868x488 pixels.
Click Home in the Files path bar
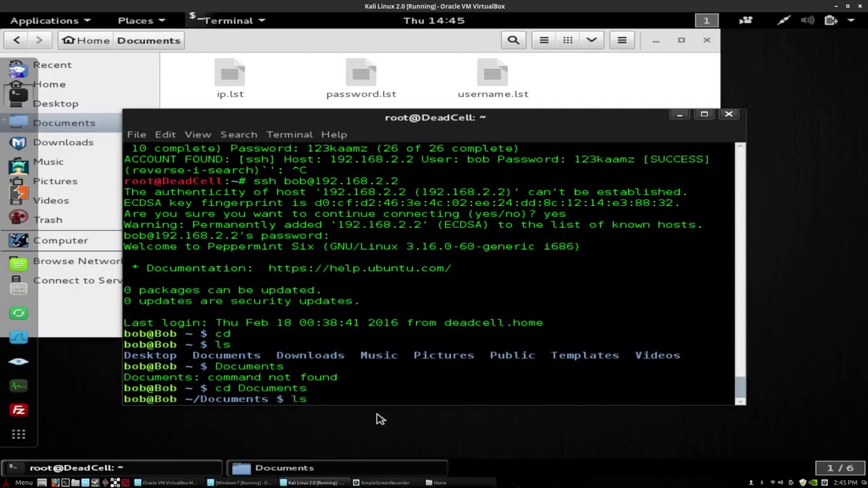coord(86,40)
